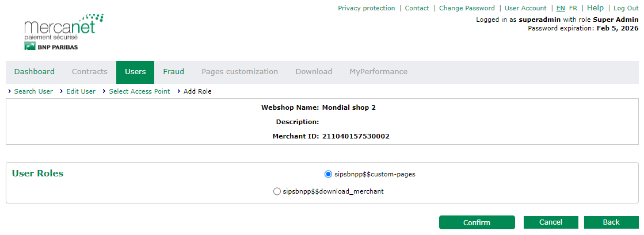
Task: Go back with the Back button
Action: point(611,222)
